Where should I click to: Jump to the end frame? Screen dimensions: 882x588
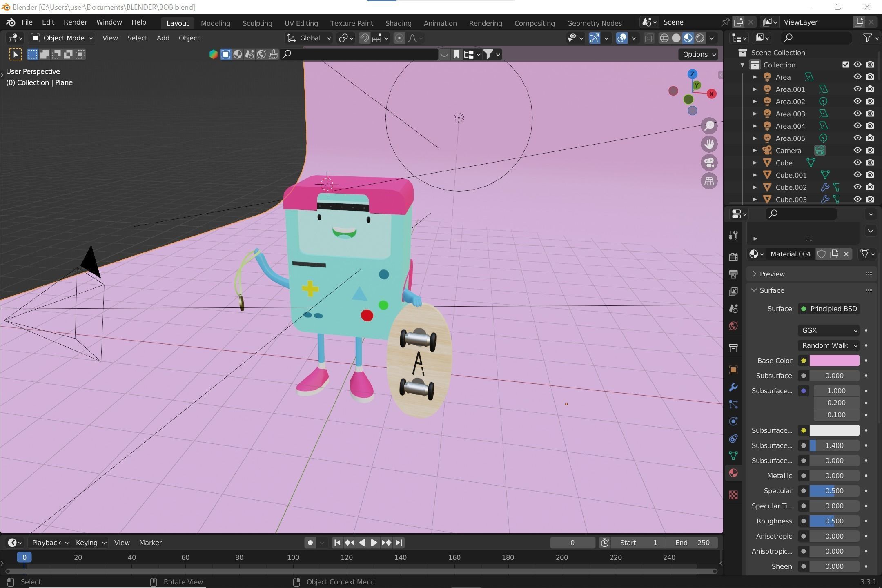(x=399, y=543)
